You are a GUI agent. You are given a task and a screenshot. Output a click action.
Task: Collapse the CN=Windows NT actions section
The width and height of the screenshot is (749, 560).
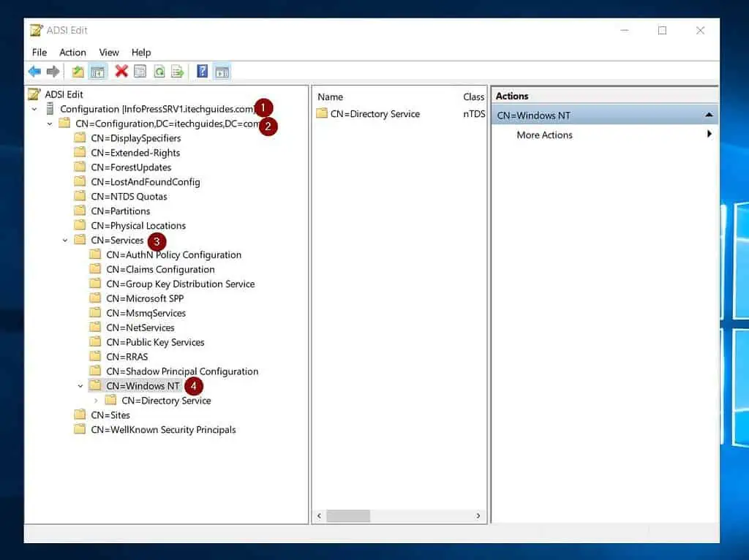point(709,115)
